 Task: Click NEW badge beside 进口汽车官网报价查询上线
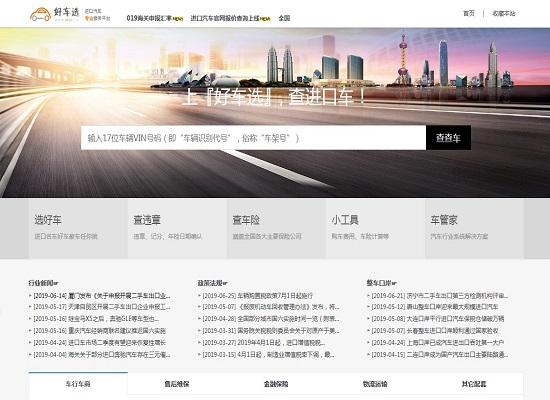[265, 19]
